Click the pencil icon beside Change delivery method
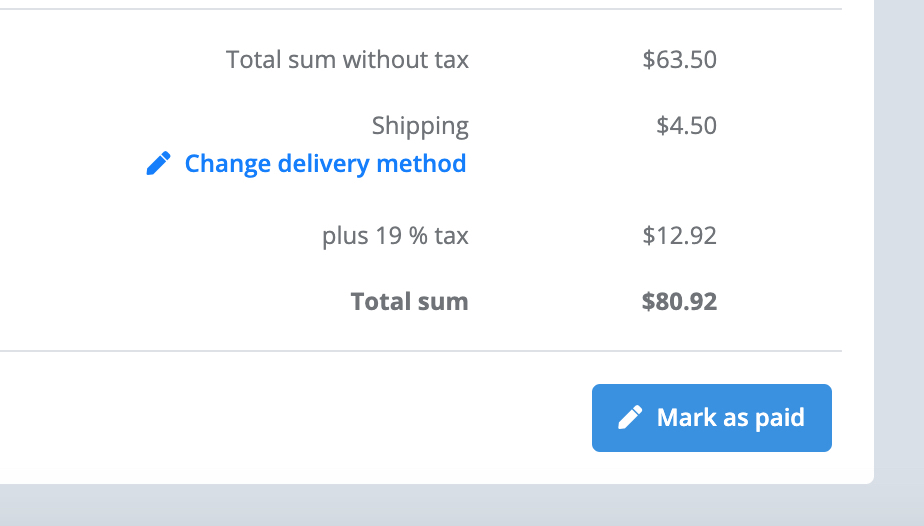Image resolution: width=924 pixels, height=526 pixels. pos(159,163)
